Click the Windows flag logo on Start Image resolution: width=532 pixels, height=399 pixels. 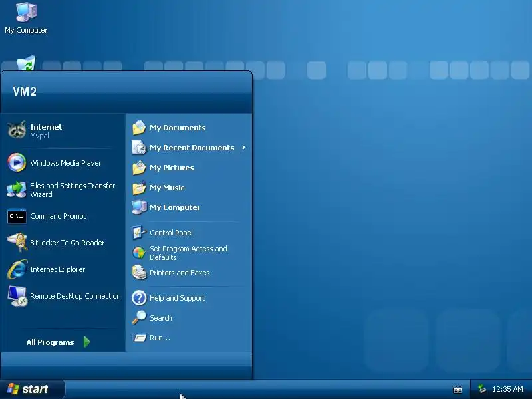point(13,389)
